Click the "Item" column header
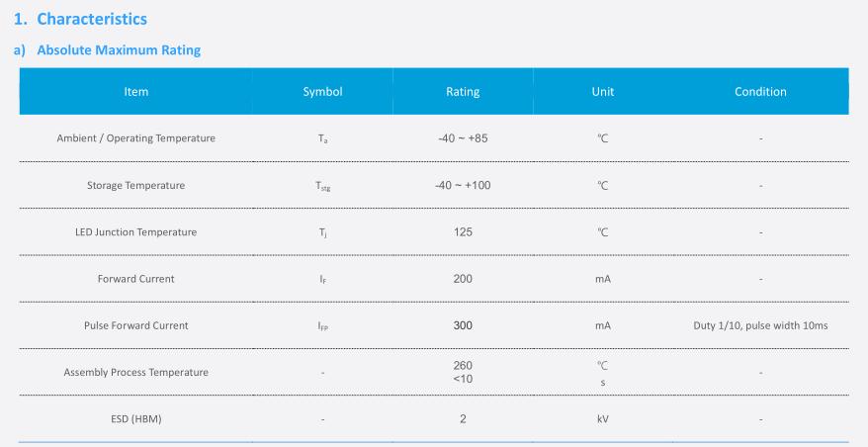 point(136,92)
